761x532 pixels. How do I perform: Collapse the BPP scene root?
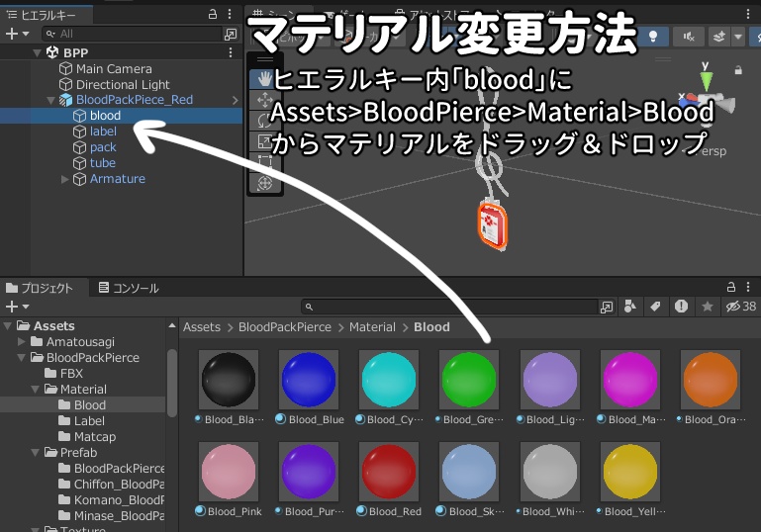pyautogui.click(x=37, y=52)
